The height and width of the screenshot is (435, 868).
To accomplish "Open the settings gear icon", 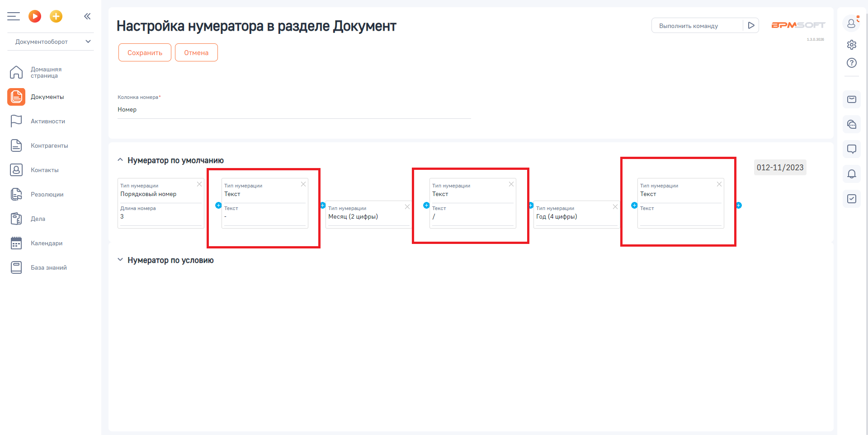I will coord(852,45).
